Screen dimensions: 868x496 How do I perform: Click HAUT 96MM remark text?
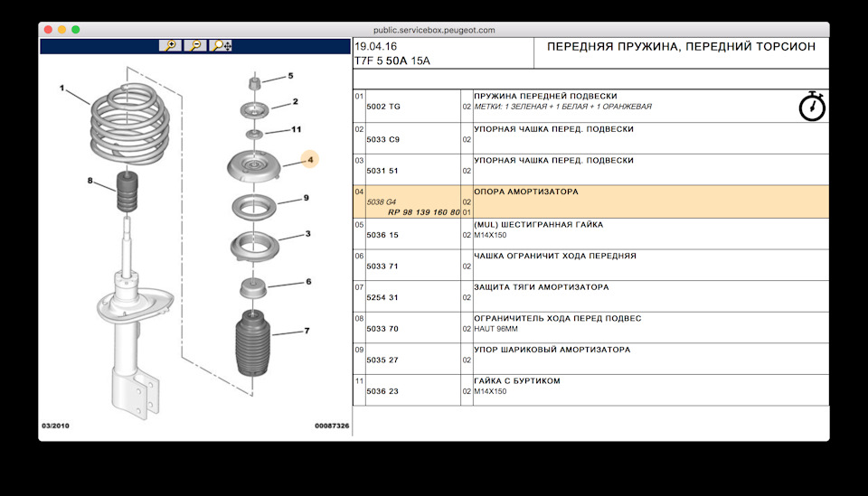[495, 329]
